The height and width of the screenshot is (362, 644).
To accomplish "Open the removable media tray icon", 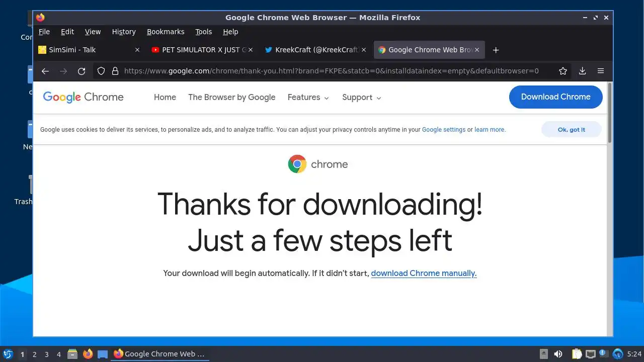I will tap(544, 354).
